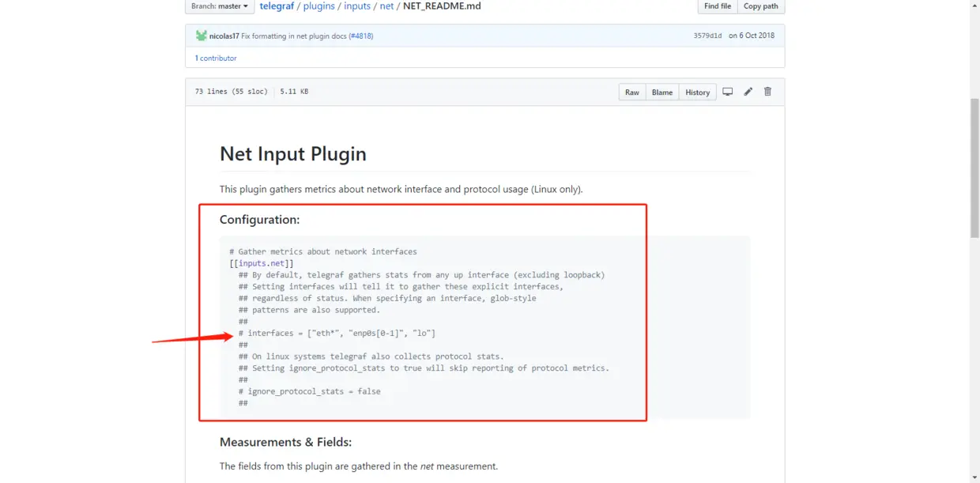Open the Branch: master dropdown
This screenshot has height=483, width=980.
pos(219,6)
